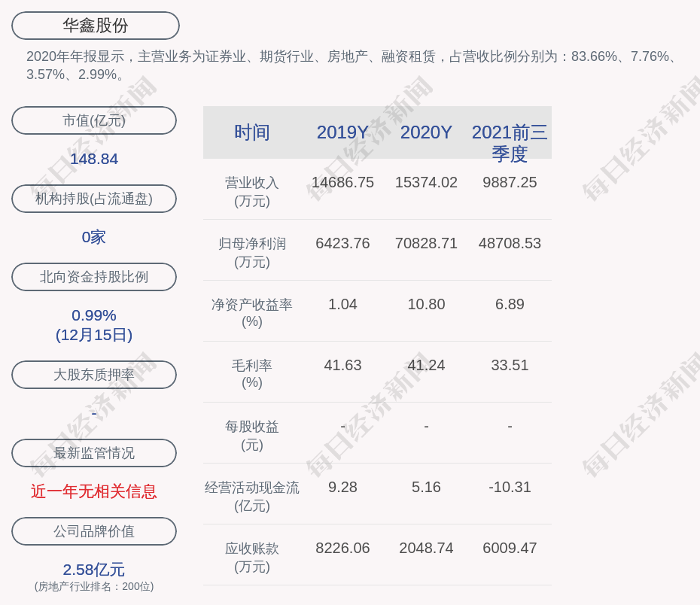Click ROE value 10.80
Image resolution: width=700 pixels, height=605 pixels.
coord(426,304)
